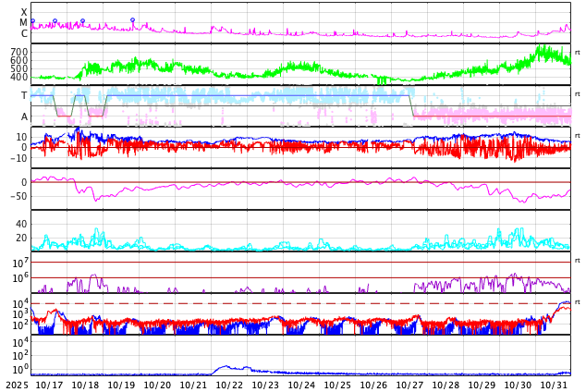Image resolution: width=586 pixels, height=392 pixels.
Task: Select the X flare class label
Action: click(24, 12)
